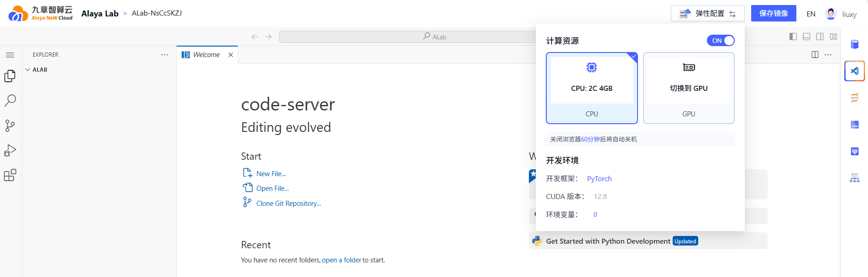Viewport: 868px width, 277px height.
Task: Open the Search magnifier in activity bar
Action: (x=10, y=100)
